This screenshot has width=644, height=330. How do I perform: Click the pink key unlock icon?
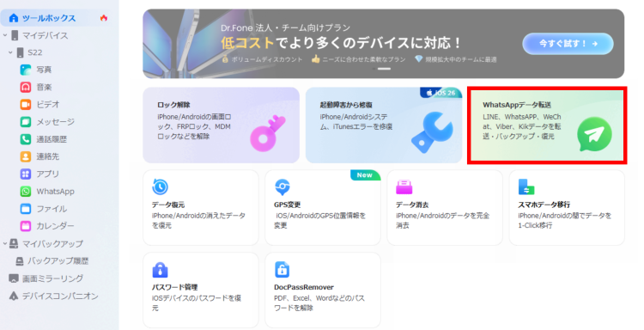pos(268,134)
